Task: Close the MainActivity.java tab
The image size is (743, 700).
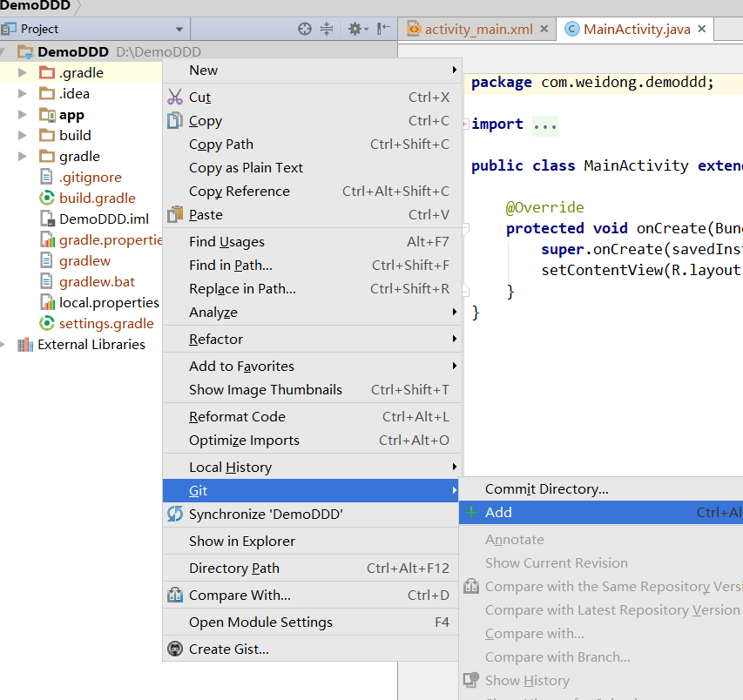Action: (702, 29)
